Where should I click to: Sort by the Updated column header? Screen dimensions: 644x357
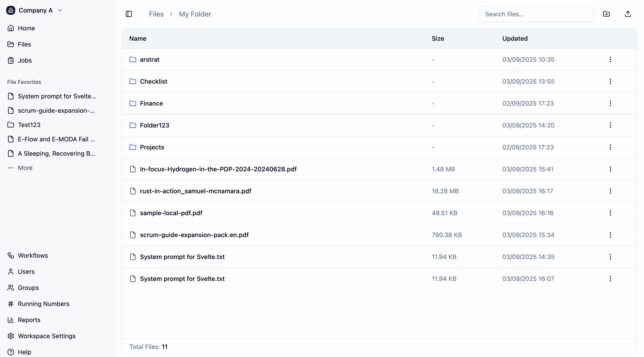515,38
